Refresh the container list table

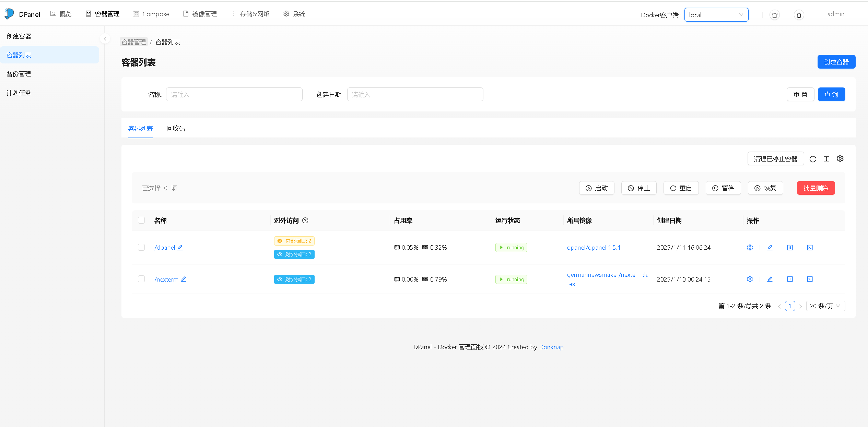point(813,159)
